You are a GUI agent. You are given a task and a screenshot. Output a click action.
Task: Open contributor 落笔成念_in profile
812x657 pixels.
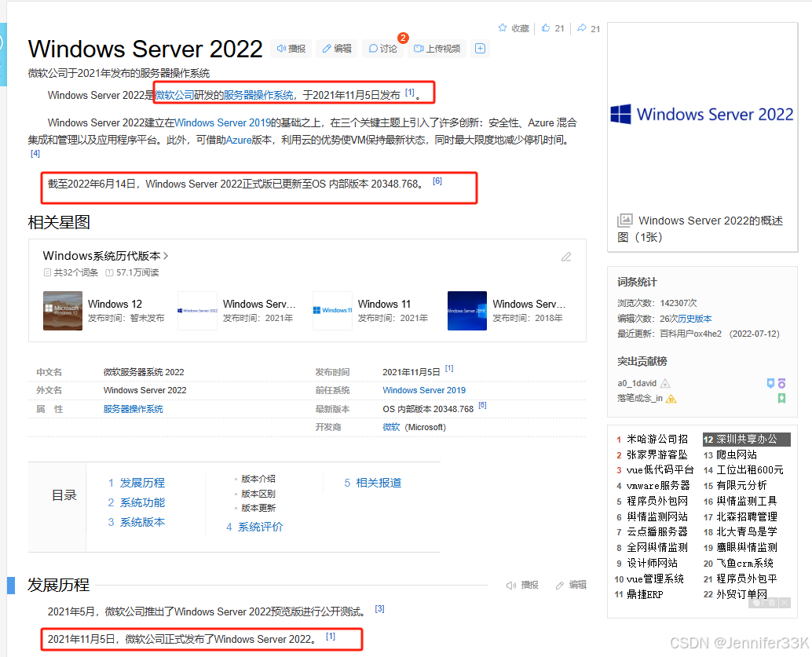(639, 399)
